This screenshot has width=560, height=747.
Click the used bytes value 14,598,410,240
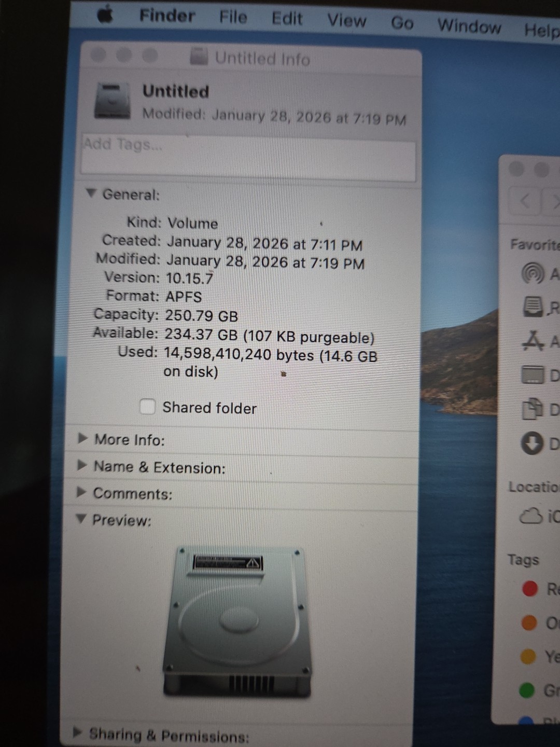click(x=217, y=354)
